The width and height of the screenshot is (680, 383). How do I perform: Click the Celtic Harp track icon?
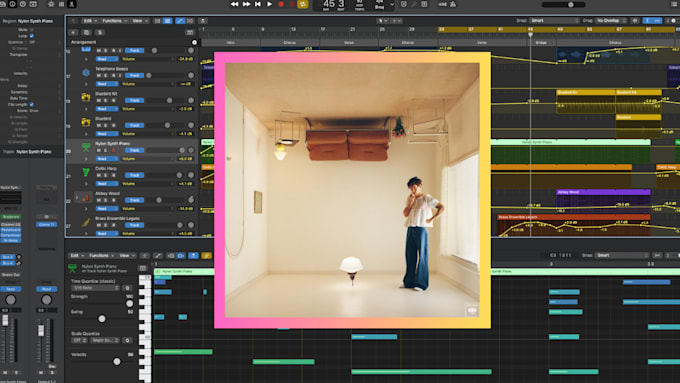[86, 173]
